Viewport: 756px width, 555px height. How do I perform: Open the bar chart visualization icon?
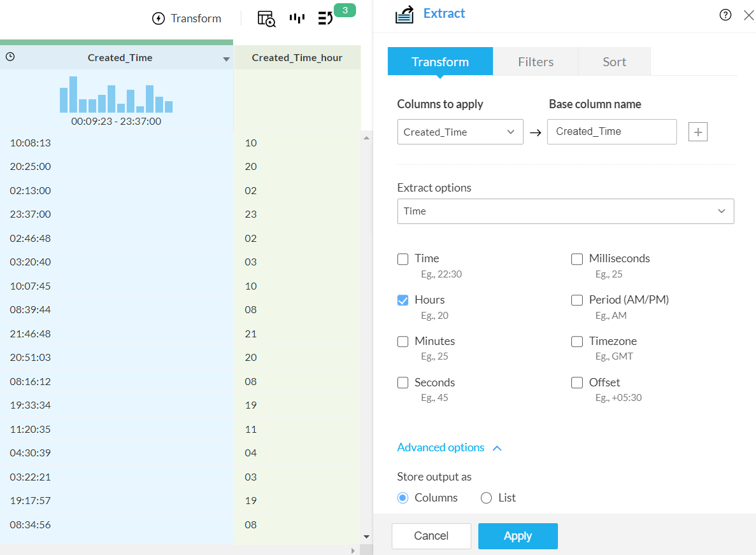[x=297, y=18]
